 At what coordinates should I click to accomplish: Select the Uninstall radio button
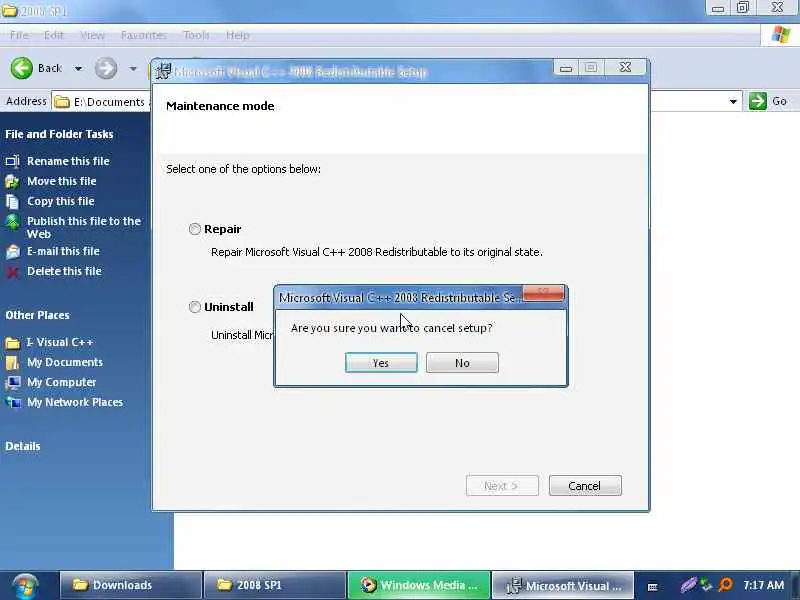coord(194,307)
